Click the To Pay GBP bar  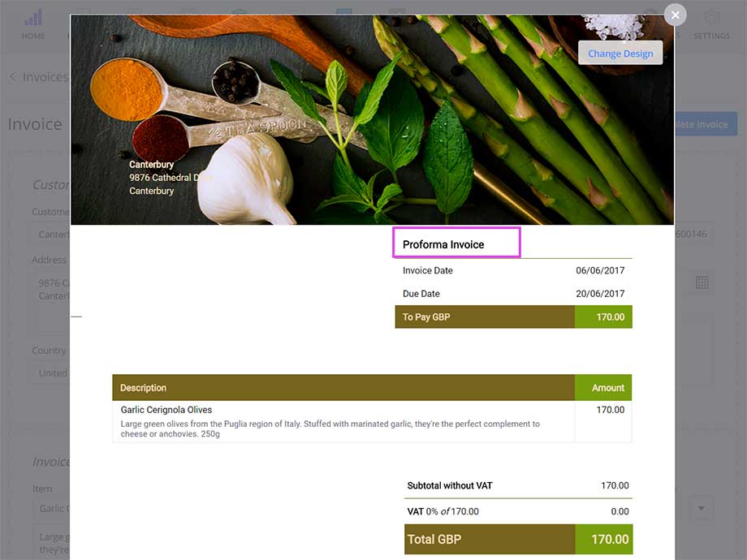513,317
